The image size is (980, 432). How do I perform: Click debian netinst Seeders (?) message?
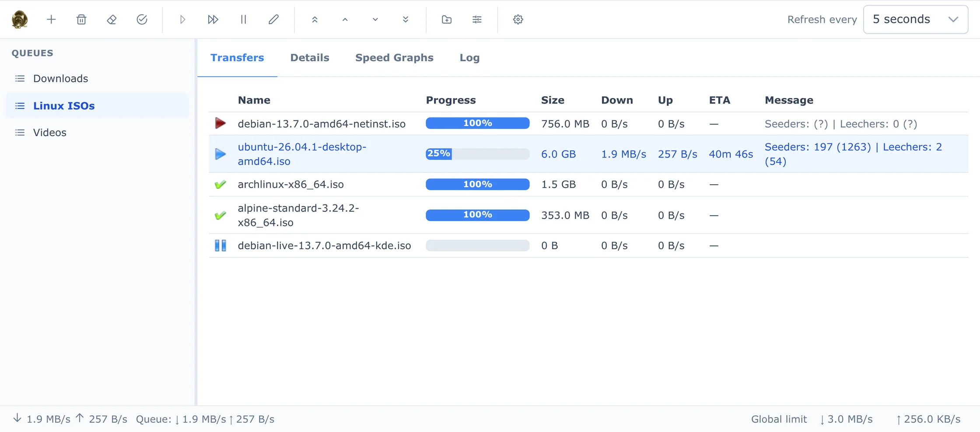click(x=840, y=124)
